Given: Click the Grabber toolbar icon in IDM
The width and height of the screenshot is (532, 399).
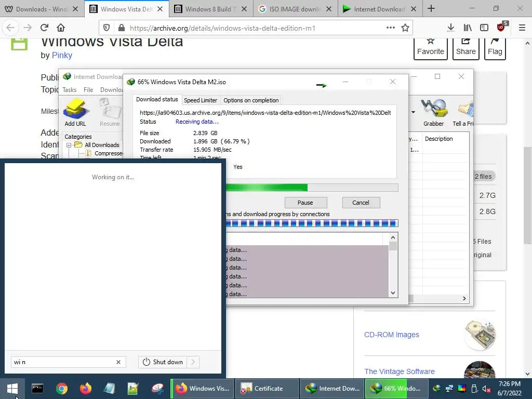Looking at the screenshot, I should click(433, 113).
